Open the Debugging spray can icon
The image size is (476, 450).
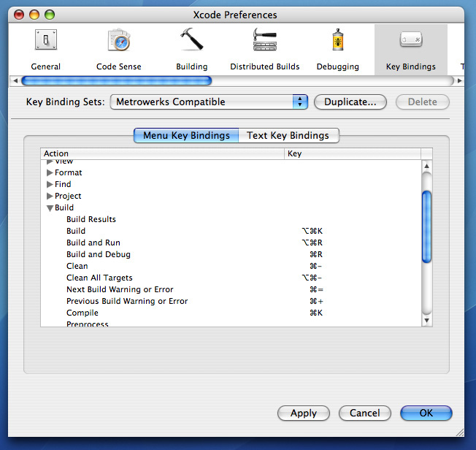pos(337,41)
